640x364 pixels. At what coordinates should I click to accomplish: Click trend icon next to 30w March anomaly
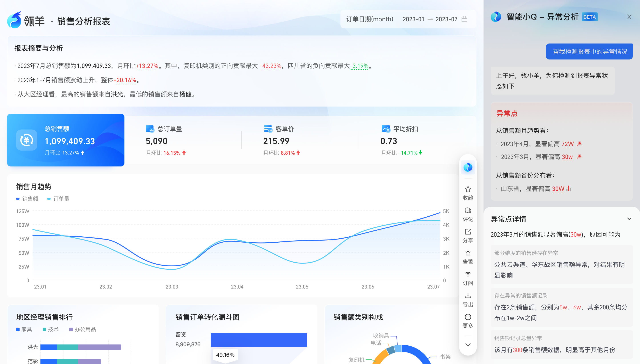click(x=579, y=157)
